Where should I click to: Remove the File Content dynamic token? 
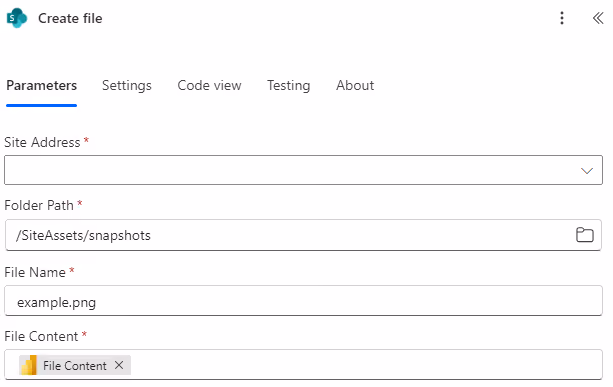pos(119,365)
